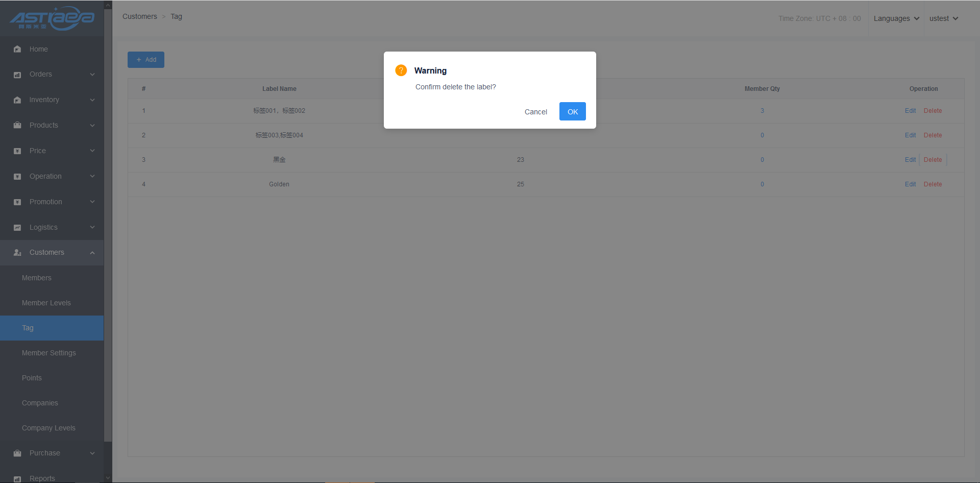This screenshot has width=980, height=483.
Task: Click the Astraea logo
Action: tap(52, 18)
